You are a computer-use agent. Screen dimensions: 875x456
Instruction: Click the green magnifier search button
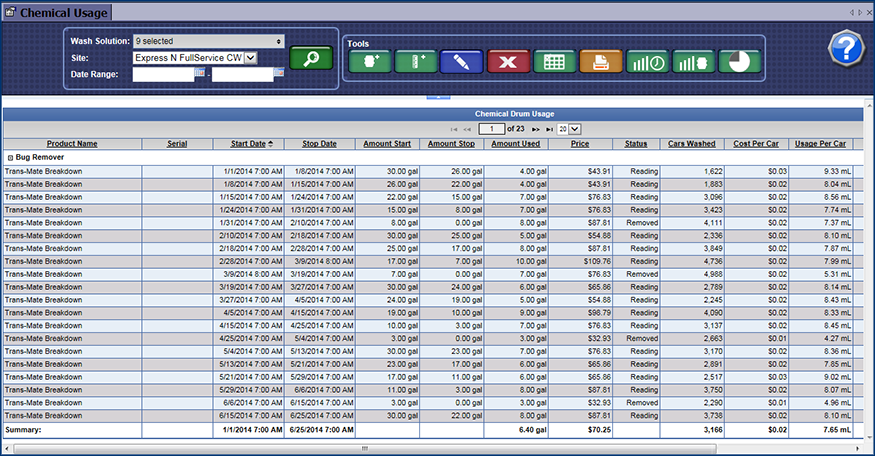[310, 58]
